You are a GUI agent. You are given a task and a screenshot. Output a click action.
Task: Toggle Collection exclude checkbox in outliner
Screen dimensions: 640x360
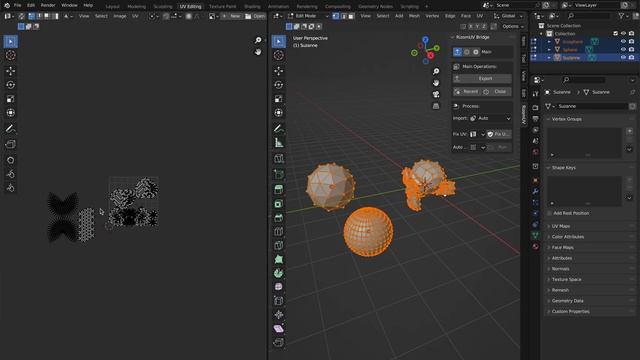[616, 33]
